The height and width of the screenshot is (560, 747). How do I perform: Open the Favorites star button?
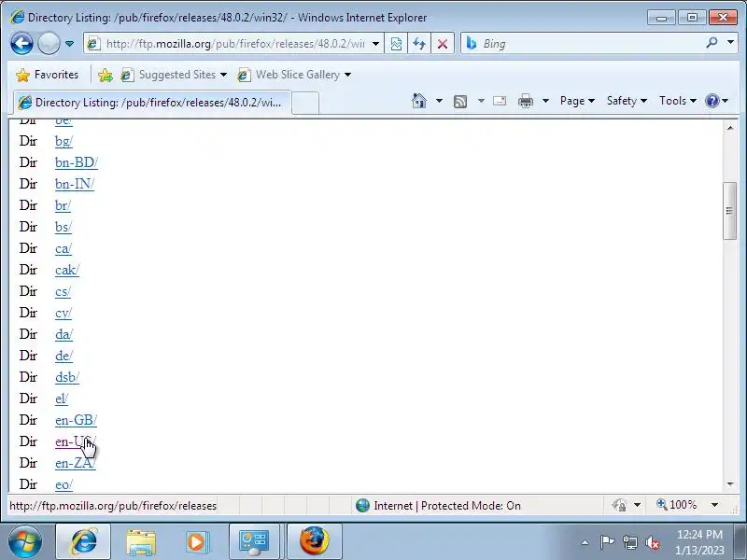(47, 75)
